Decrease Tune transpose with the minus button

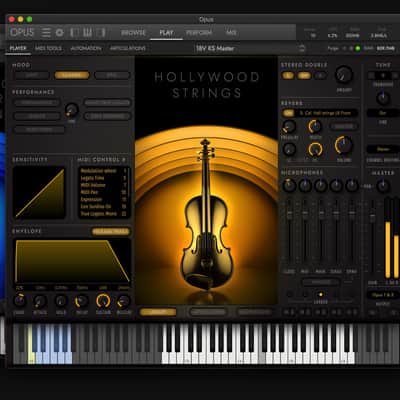(x=371, y=76)
